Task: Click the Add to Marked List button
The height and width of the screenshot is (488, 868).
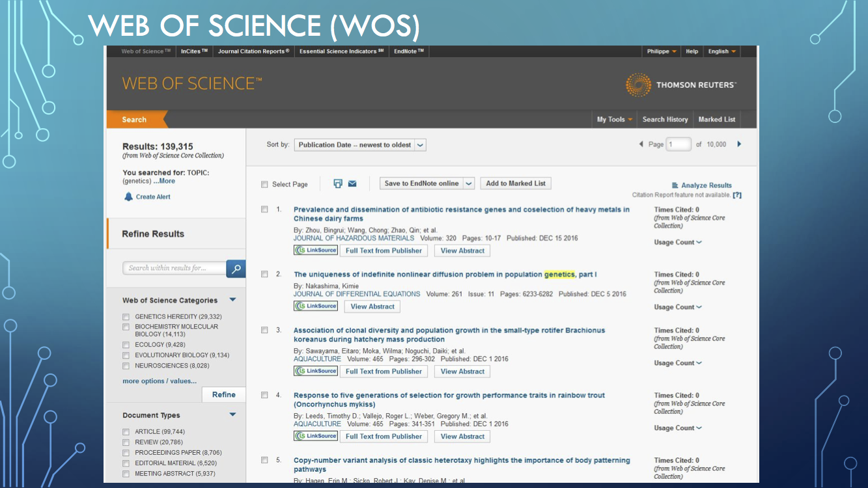Action: pos(516,183)
